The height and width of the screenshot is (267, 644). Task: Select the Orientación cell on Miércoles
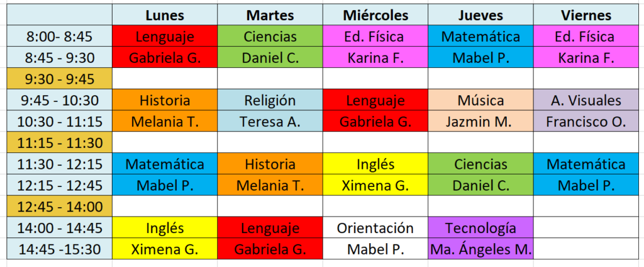click(375, 227)
